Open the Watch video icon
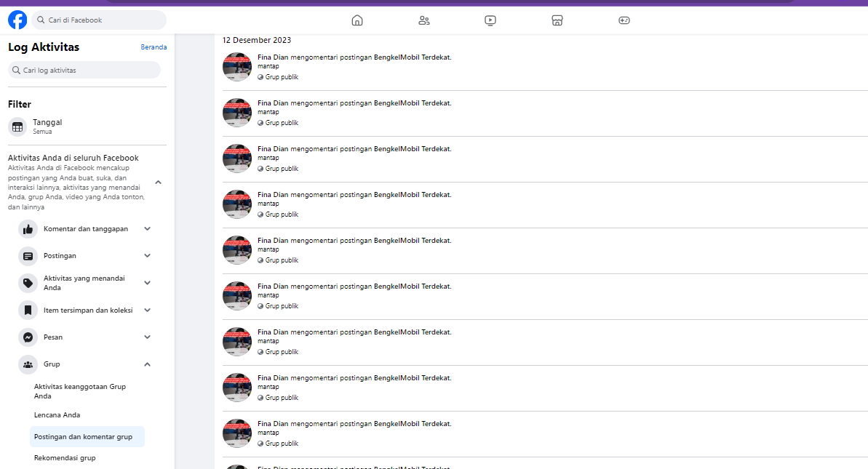 click(490, 20)
